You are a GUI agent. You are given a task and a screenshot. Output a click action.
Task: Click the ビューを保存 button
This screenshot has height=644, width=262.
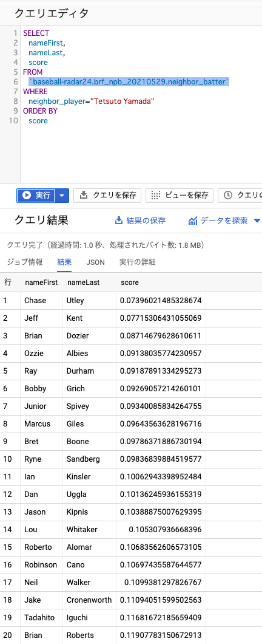point(180,196)
